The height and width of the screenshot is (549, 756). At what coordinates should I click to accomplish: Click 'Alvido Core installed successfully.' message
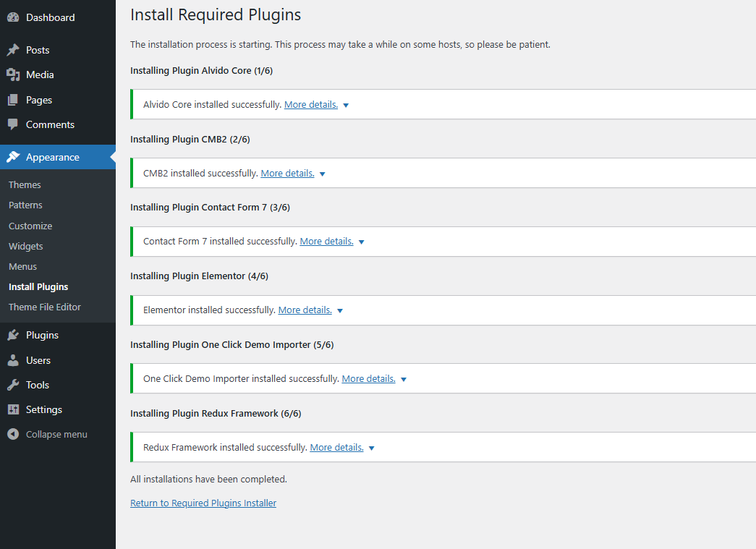[x=212, y=105]
